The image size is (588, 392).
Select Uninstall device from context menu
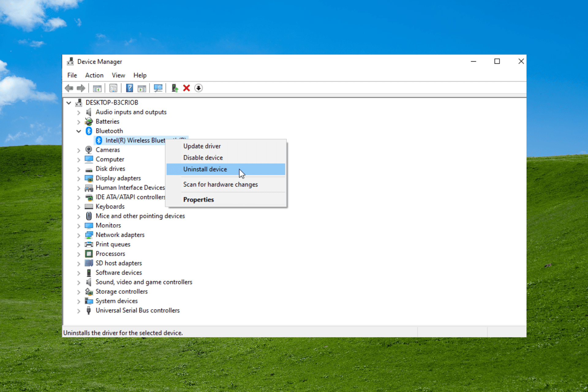point(205,169)
